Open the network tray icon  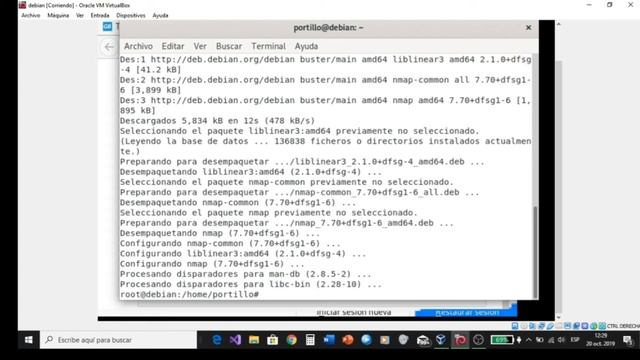pyautogui.click(x=551, y=340)
